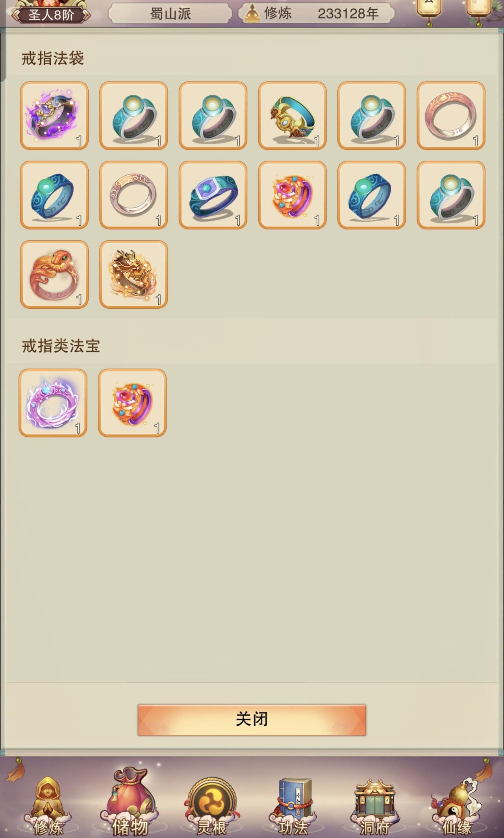This screenshot has height=838, width=504.
Task: Open the 功法 technique book tab
Action: [x=293, y=805]
